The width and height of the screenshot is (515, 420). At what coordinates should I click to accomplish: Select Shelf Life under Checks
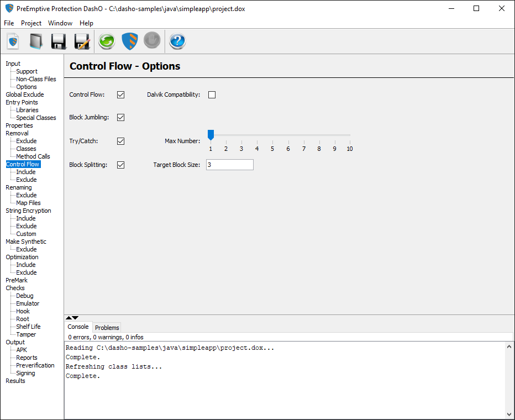coord(28,327)
